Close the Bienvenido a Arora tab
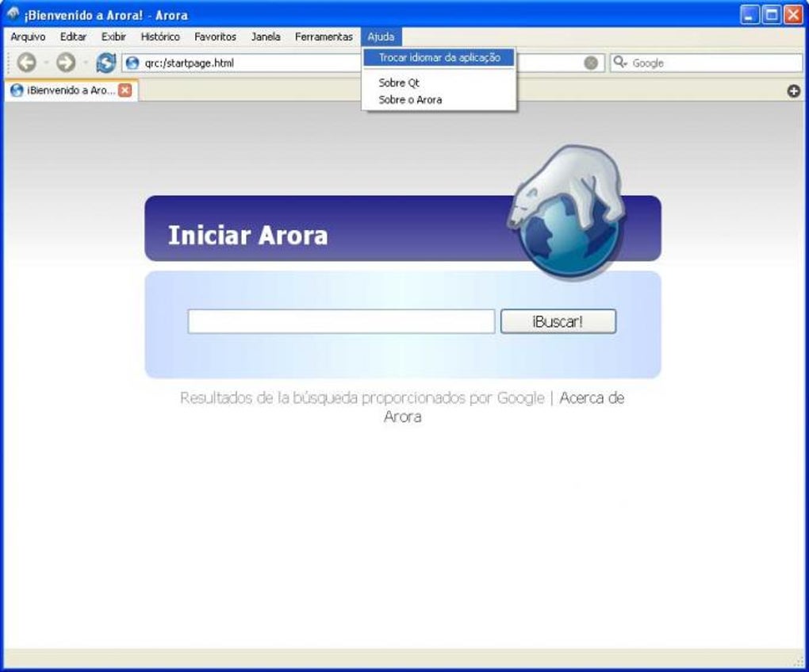Image resolution: width=809 pixels, height=672 pixels. (x=125, y=90)
